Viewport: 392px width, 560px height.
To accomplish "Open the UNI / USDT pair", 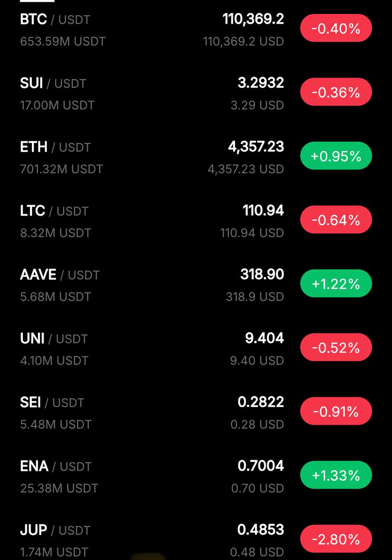I will (x=196, y=349).
